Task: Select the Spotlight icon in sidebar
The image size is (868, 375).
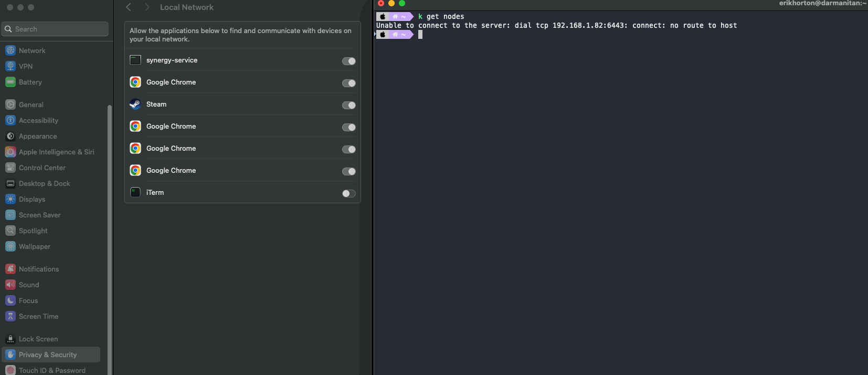Action: coord(10,231)
